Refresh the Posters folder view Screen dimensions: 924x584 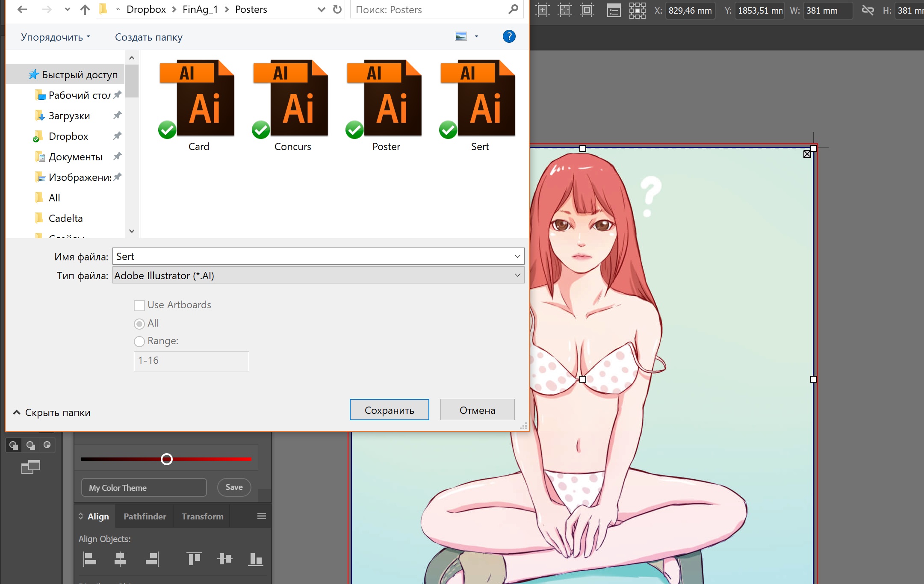pos(337,9)
